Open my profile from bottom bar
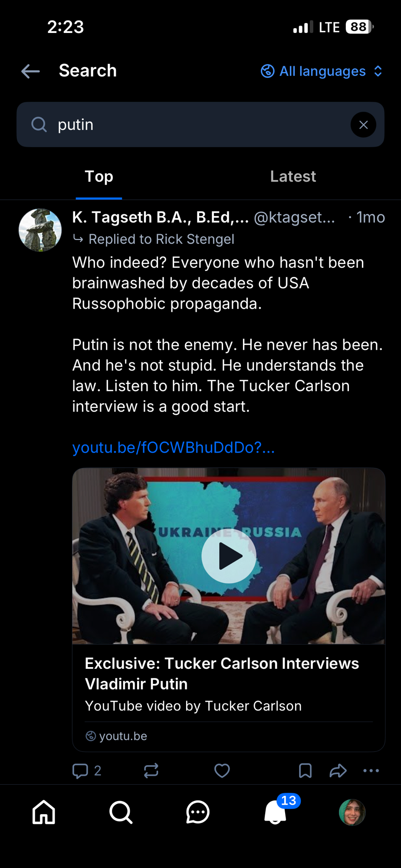The height and width of the screenshot is (868, 401). (x=352, y=812)
